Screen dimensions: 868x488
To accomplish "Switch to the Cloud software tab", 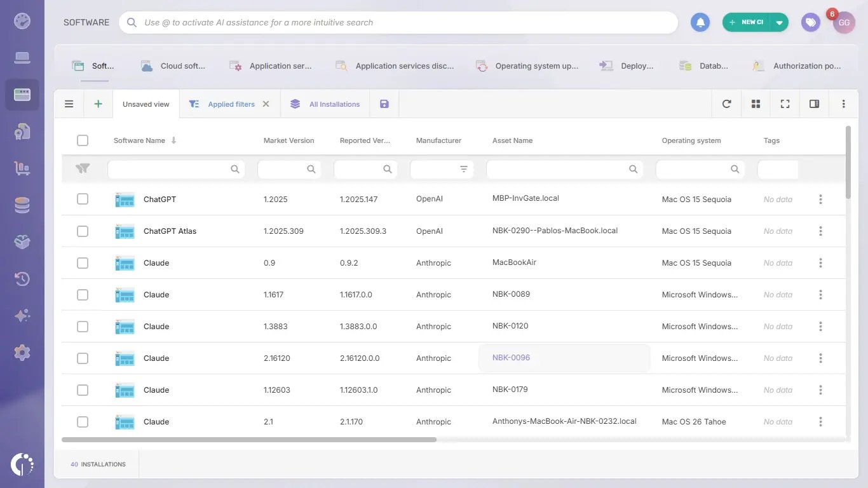I will (173, 66).
